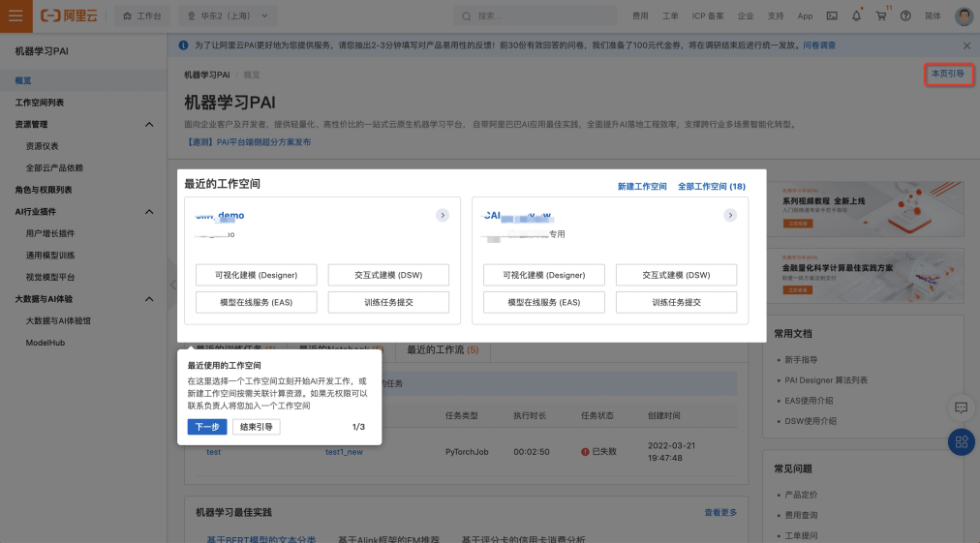The height and width of the screenshot is (543, 980).
Task: Click the Alibaba Cloud logo
Action: (x=69, y=15)
